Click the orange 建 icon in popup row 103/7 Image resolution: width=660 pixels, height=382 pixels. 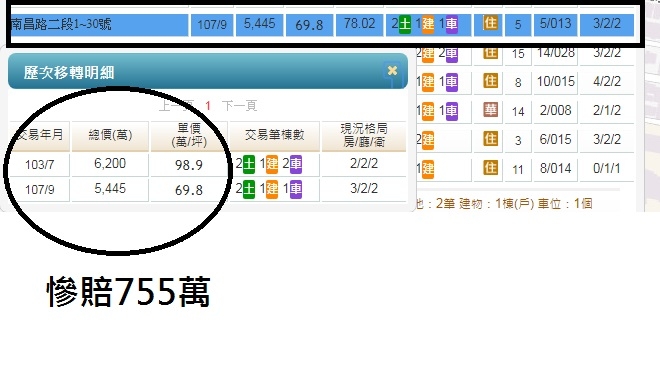pyautogui.click(x=272, y=164)
